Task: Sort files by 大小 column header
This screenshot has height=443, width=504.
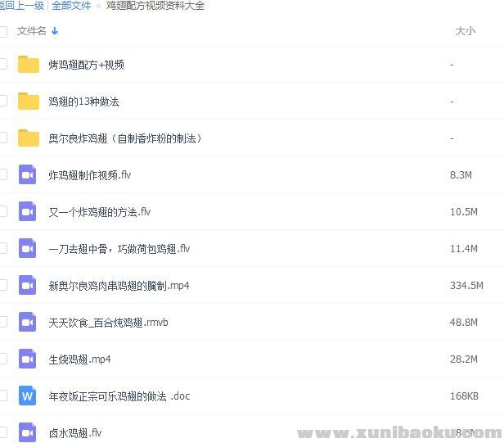Action: [x=465, y=31]
